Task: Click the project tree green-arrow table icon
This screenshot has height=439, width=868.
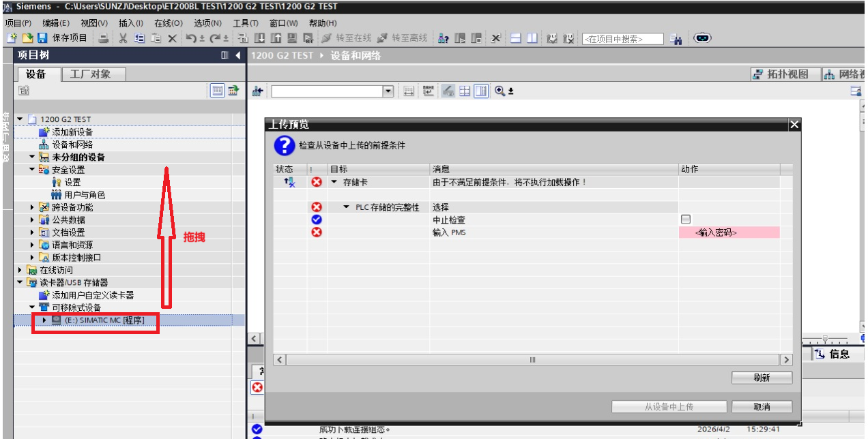Action: tap(233, 90)
